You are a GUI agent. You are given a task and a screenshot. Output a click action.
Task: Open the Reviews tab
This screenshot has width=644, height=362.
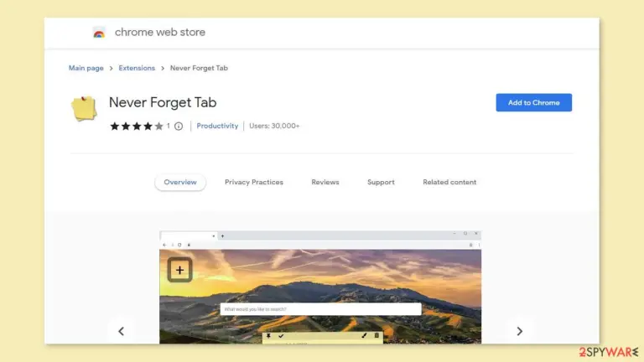325,182
